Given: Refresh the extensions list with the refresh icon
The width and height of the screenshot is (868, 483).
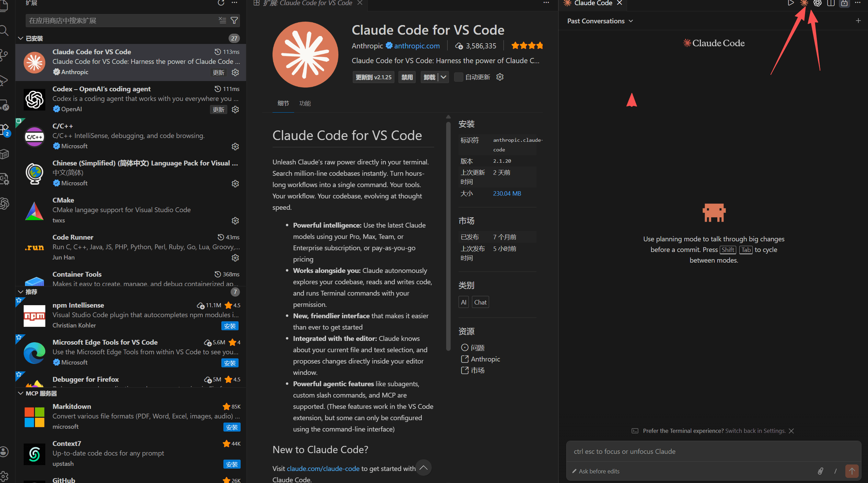Looking at the screenshot, I should click(x=221, y=3).
